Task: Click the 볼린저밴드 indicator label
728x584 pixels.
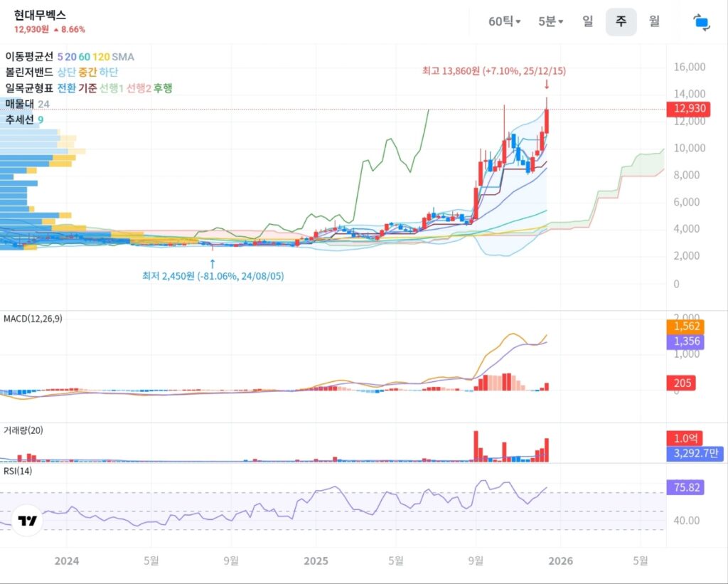Action: pyautogui.click(x=29, y=72)
